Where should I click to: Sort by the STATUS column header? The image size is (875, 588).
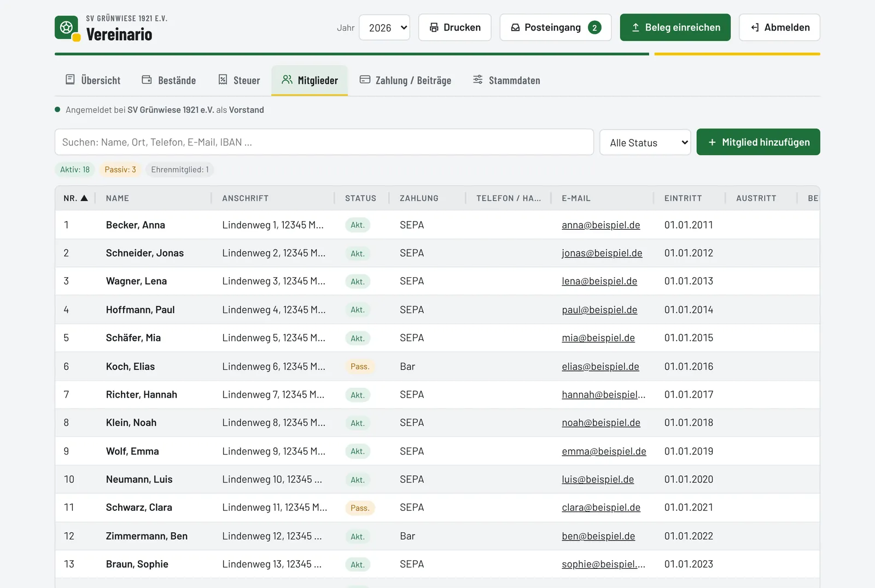[360, 198]
